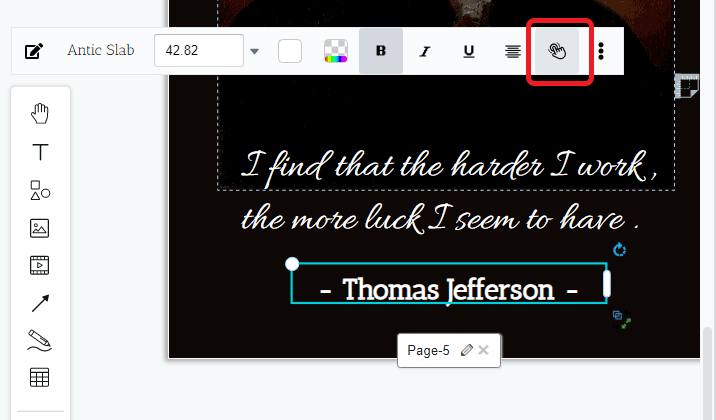
Task: Select the Text tool
Action: tap(40, 152)
